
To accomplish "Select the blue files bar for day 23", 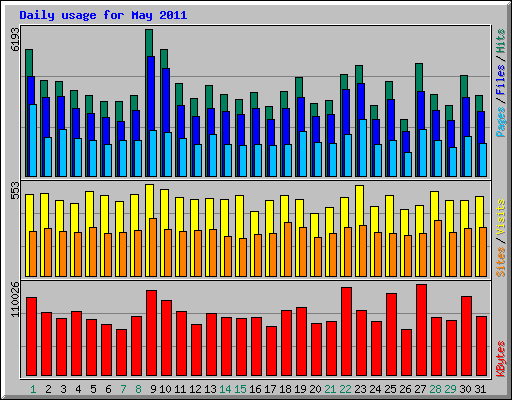I will click(x=360, y=101).
